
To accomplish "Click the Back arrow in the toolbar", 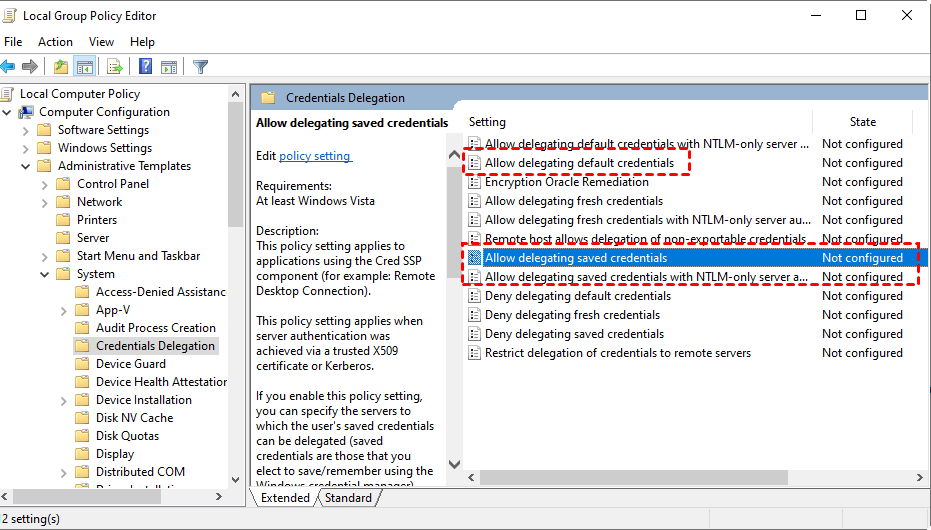I will coord(9,67).
